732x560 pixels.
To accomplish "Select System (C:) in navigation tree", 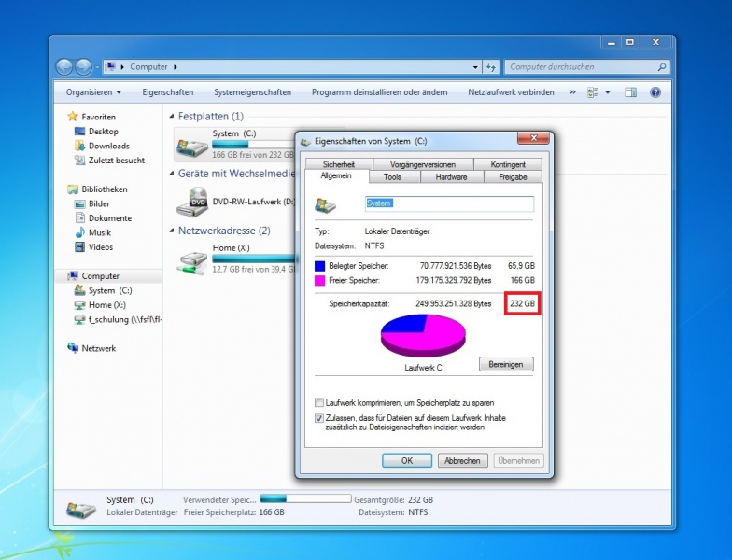I will click(x=110, y=290).
